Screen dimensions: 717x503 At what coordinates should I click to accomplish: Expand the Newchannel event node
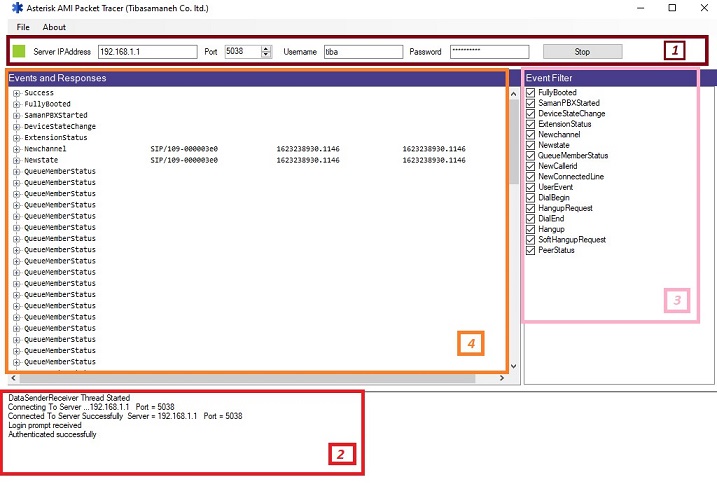pos(17,149)
